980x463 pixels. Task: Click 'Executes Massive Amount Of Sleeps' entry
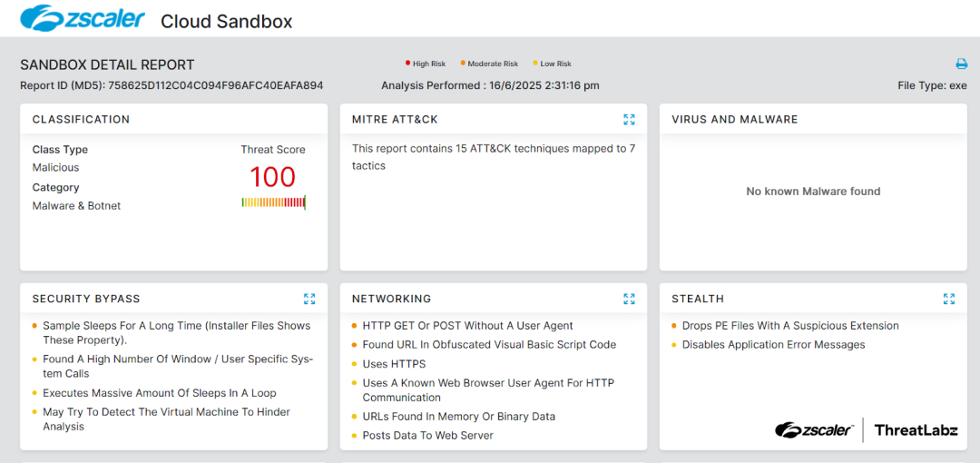point(159,393)
